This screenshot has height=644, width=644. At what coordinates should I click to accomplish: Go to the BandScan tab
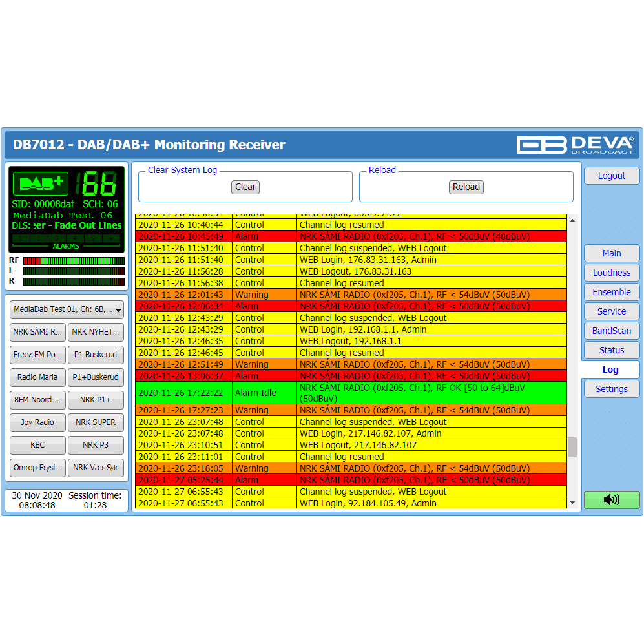tap(611, 331)
